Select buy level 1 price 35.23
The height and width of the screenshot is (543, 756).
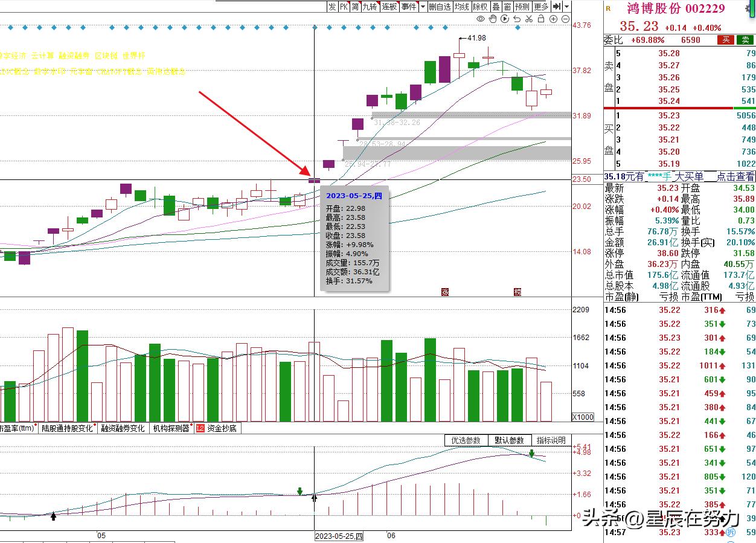[x=669, y=115]
